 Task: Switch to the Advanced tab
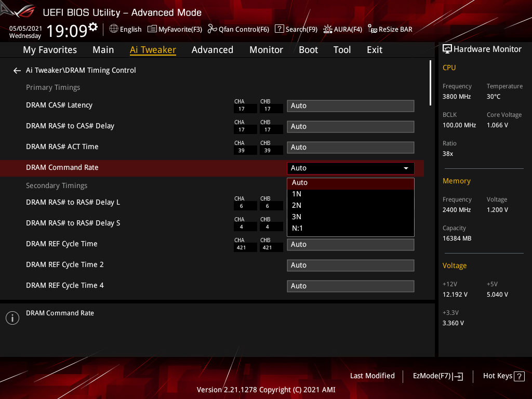click(x=212, y=50)
